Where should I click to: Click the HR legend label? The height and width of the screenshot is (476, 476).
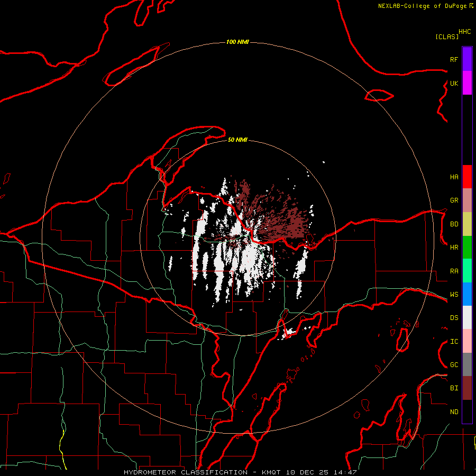tap(454, 248)
